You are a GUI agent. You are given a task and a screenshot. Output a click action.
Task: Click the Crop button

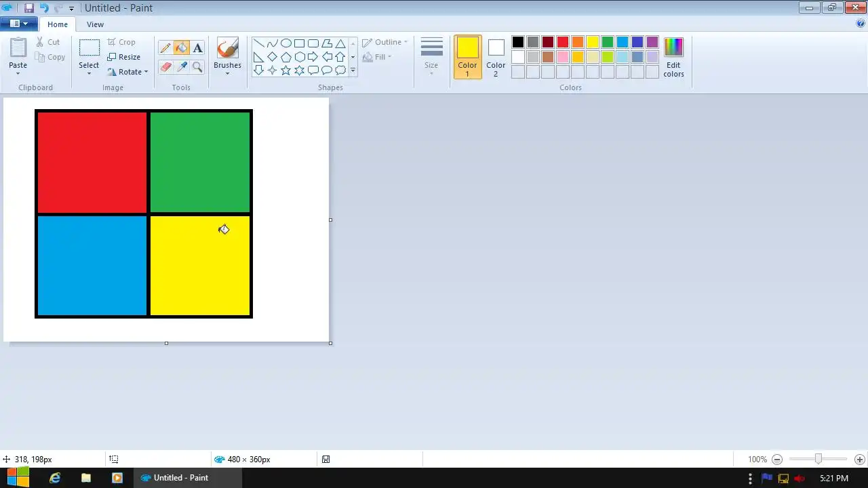point(121,42)
